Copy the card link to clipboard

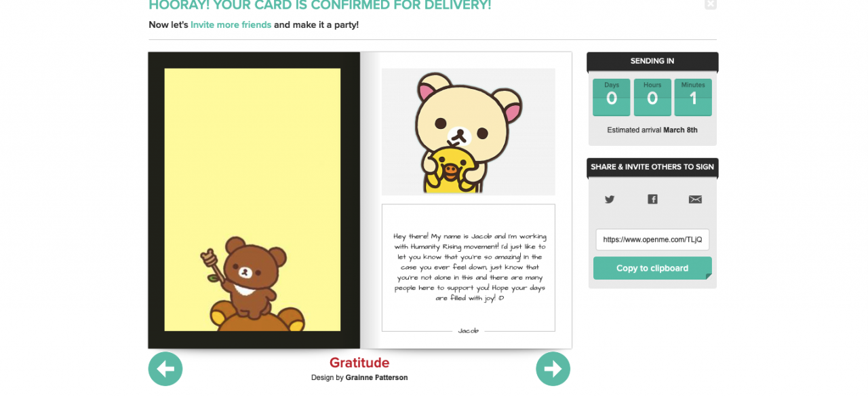[x=652, y=268]
